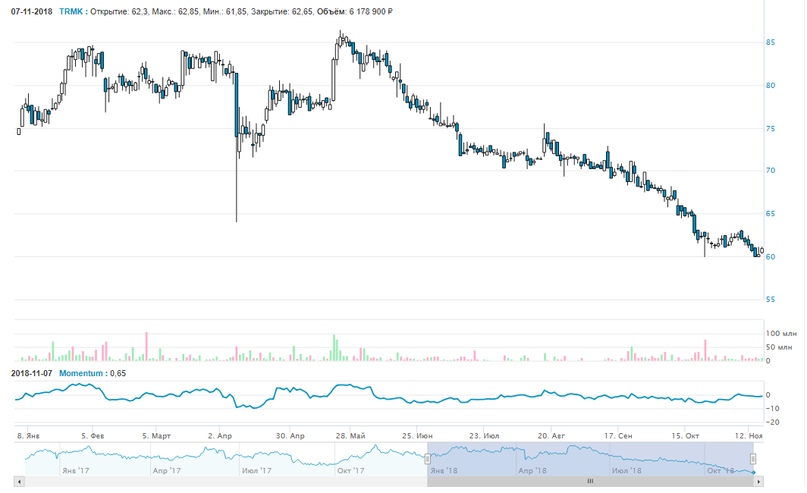Click 'Апр '17' in the navigator timeline

pyautogui.click(x=167, y=469)
